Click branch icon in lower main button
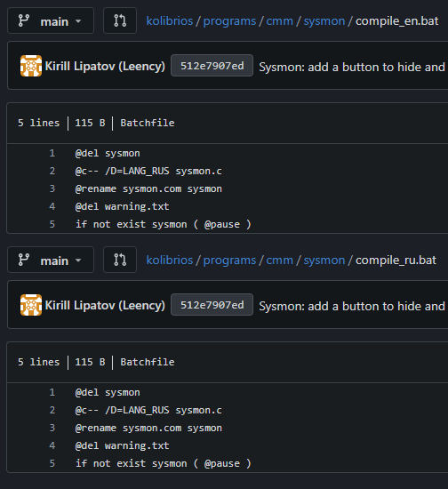 (x=24, y=261)
